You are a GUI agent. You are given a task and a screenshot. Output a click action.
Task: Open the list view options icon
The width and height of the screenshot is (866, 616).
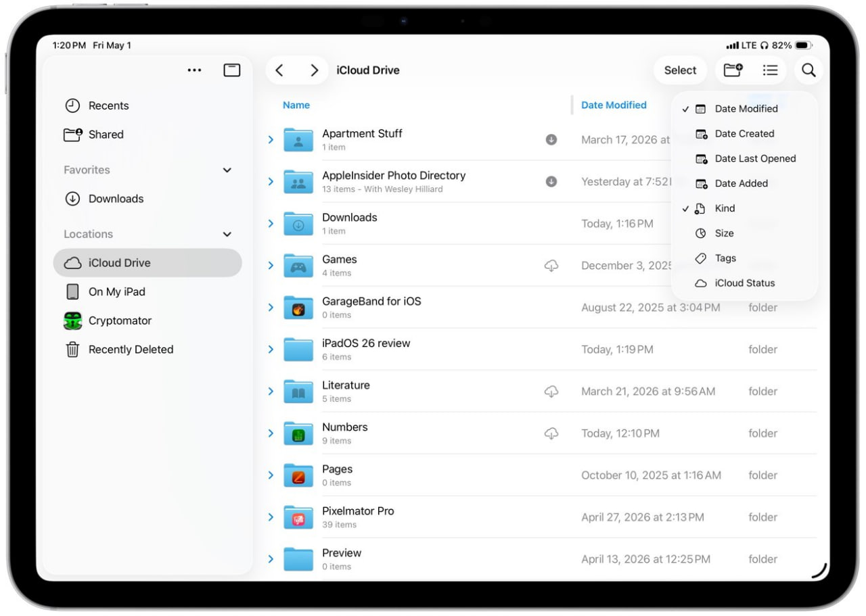point(770,70)
